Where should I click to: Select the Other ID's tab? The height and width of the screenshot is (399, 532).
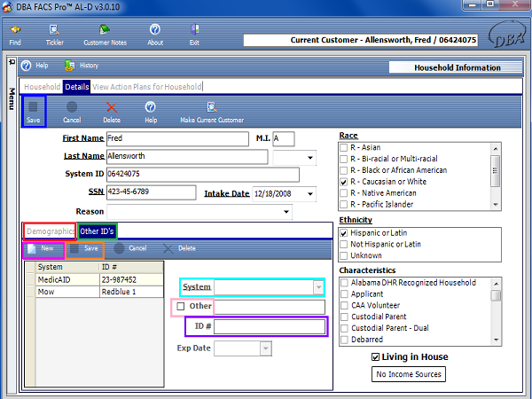pos(97,231)
